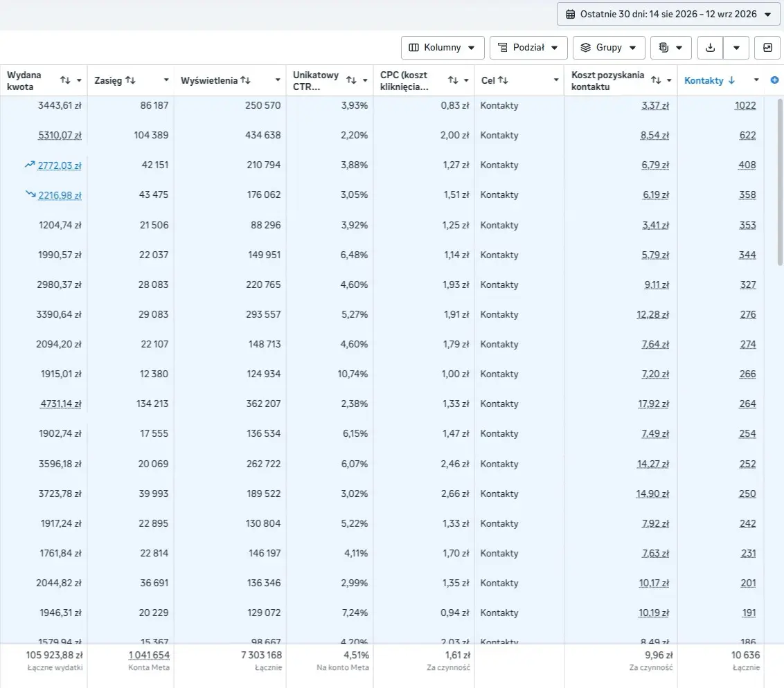Open the reports icon dropdown after Grupy
This screenshot has width=784, height=688.
[670, 48]
